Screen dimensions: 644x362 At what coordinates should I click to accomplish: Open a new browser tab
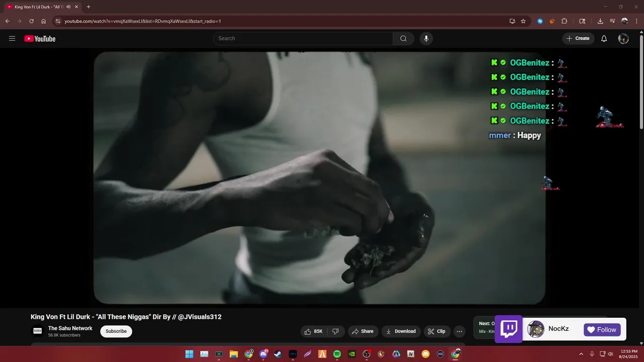tap(89, 7)
